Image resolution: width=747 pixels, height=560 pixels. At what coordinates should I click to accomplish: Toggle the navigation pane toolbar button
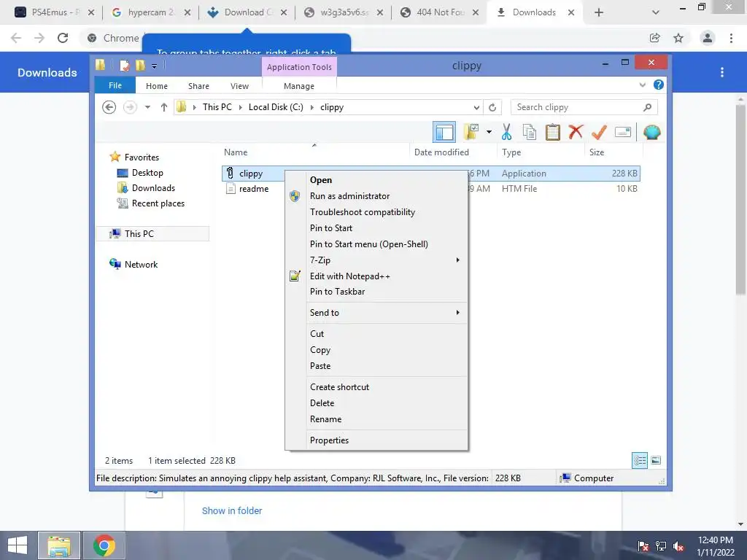point(444,133)
